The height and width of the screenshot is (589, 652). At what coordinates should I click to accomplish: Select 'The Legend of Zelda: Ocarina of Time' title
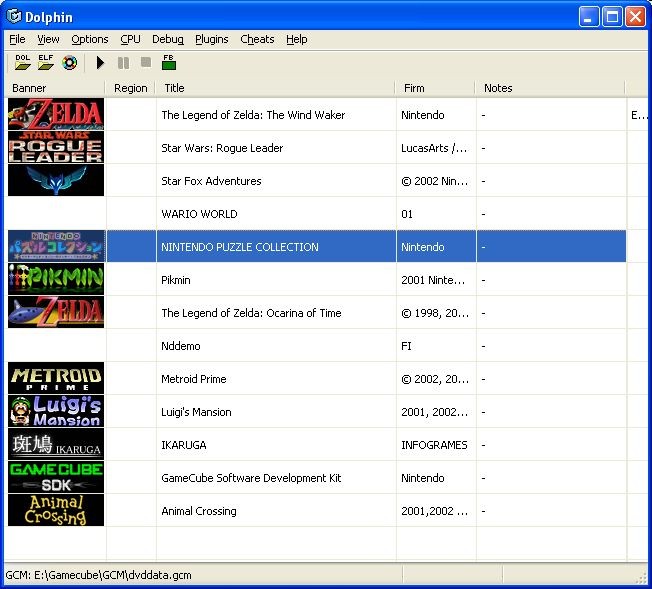251,313
